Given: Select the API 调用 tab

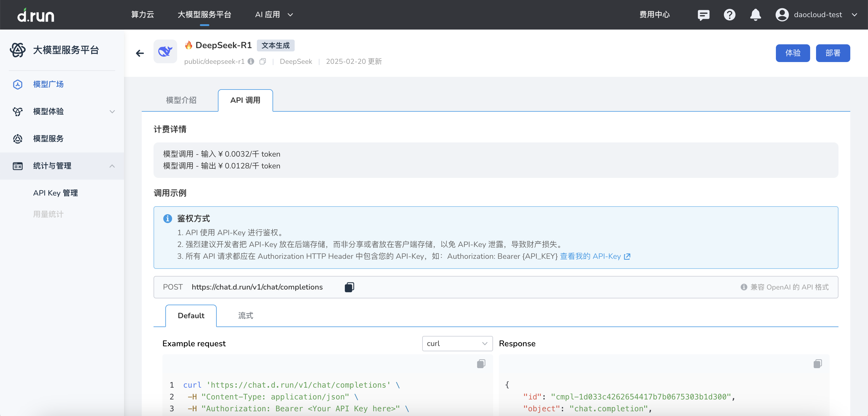Looking at the screenshot, I should [245, 100].
